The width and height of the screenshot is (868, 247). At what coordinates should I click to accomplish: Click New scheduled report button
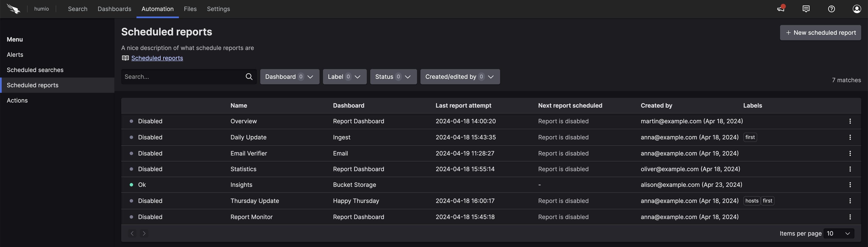coord(820,33)
